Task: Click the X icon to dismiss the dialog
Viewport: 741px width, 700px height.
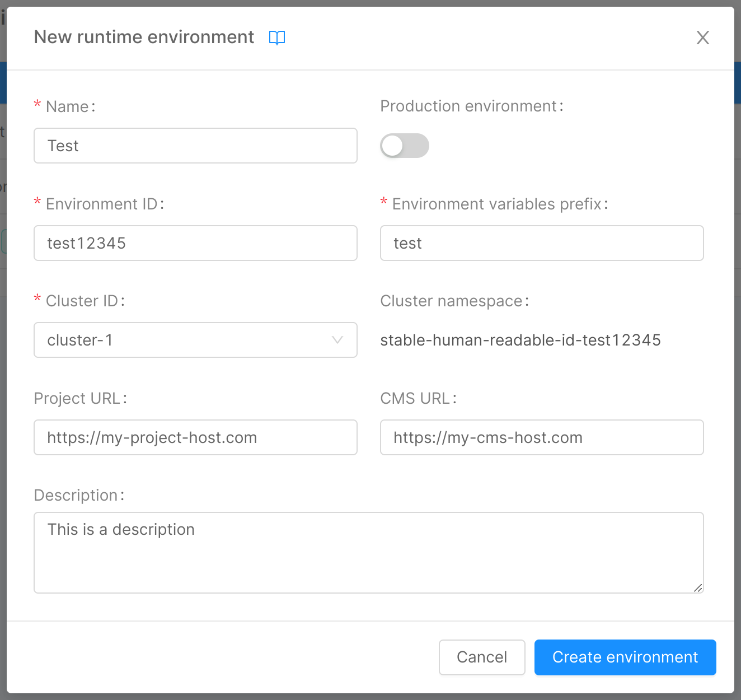Action: click(702, 38)
